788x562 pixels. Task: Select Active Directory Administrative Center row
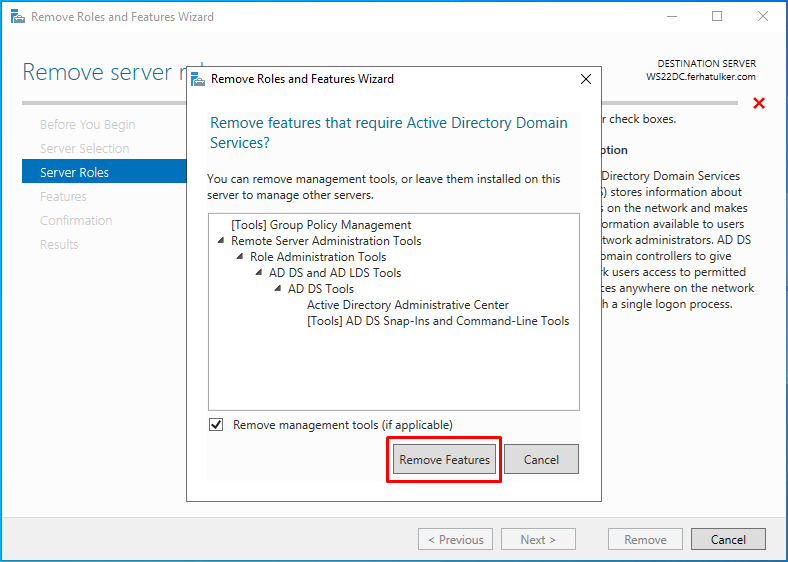(408, 305)
